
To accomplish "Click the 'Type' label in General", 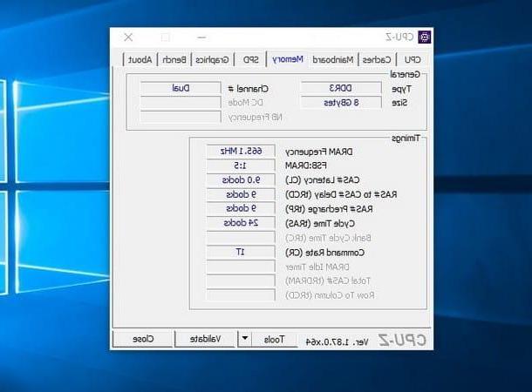I will click(x=401, y=89).
